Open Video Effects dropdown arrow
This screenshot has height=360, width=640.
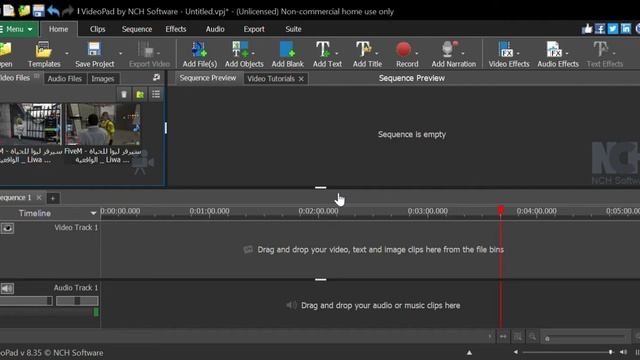click(x=518, y=53)
